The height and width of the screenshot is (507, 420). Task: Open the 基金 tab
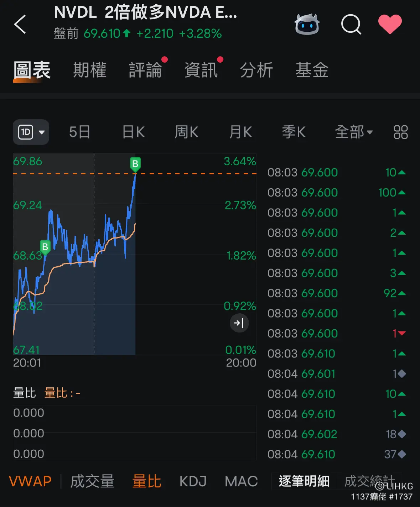(312, 70)
